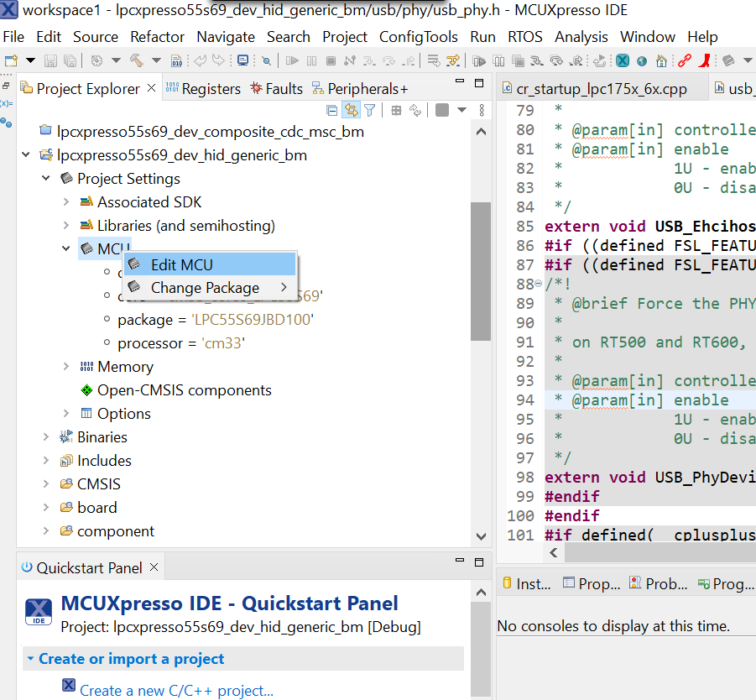Open the ConfigTools menu
This screenshot has height=700, width=756.
pyautogui.click(x=418, y=36)
